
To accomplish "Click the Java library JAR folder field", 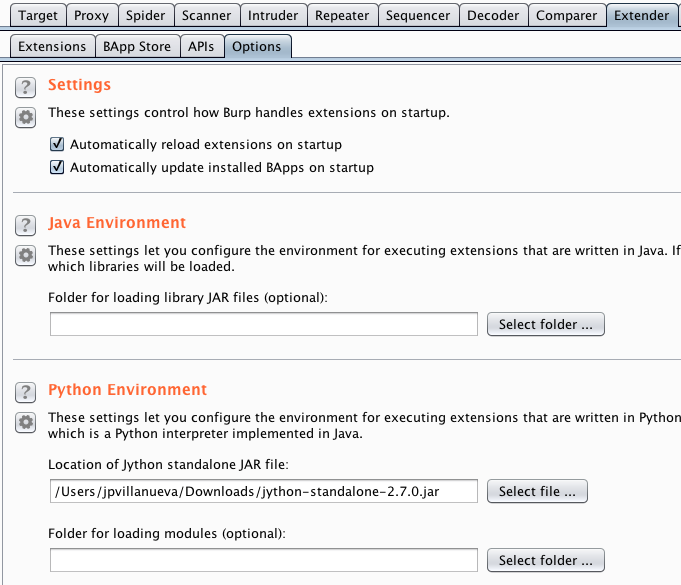I will 264,324.
